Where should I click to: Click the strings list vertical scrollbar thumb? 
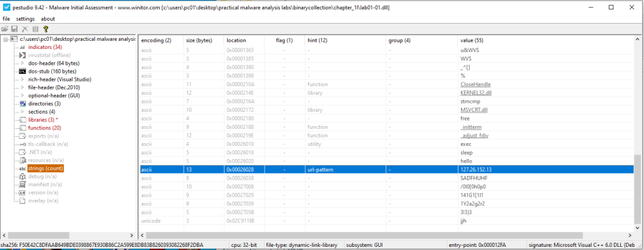(x=638, y=189)
